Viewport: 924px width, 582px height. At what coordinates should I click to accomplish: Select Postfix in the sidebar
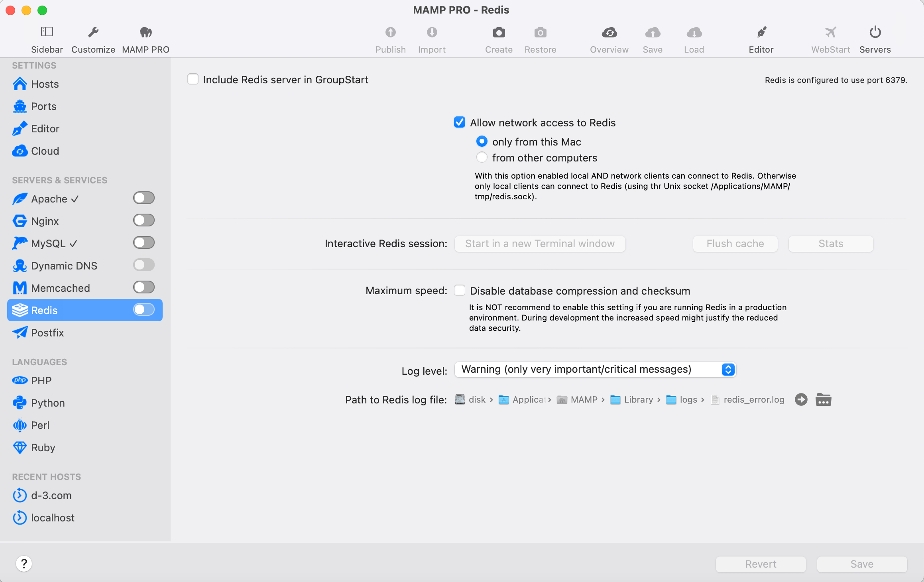[85, 333]
